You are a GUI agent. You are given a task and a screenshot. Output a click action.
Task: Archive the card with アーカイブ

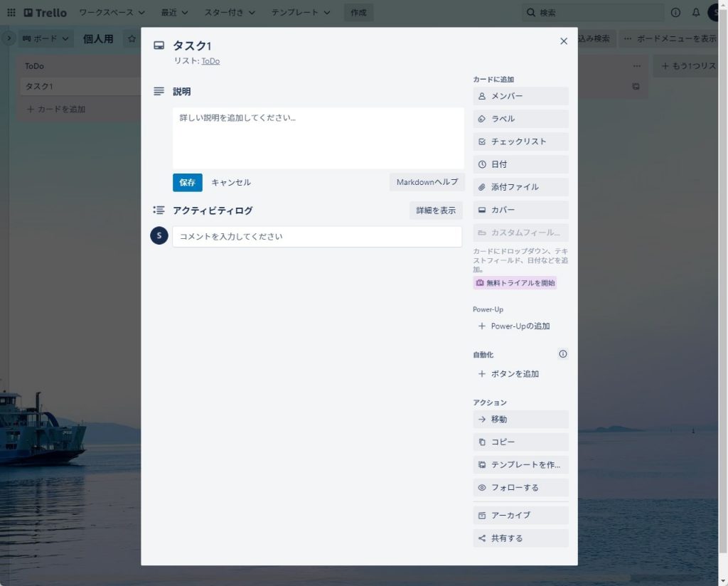[x=520, y=516]
